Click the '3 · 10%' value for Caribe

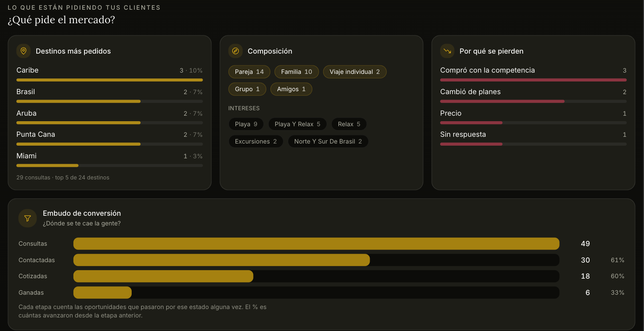click(x=191, y=71)
